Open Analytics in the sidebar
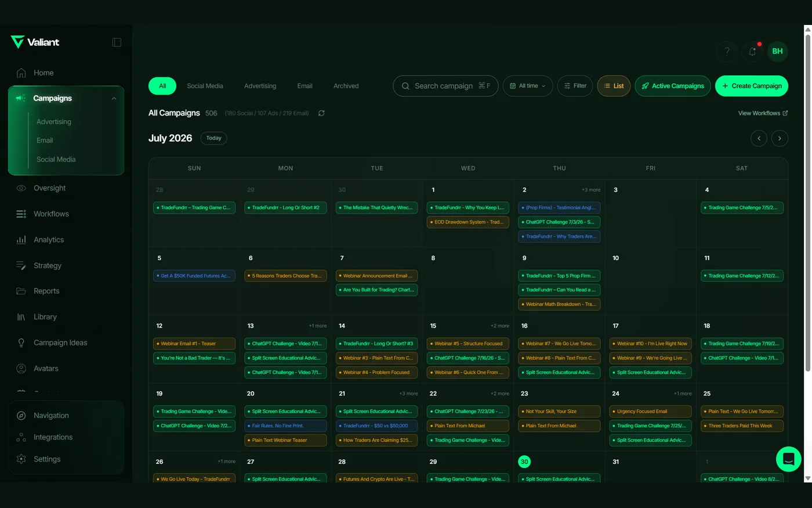The height and width of the screenshot is (508, 812). pos(49,240)
